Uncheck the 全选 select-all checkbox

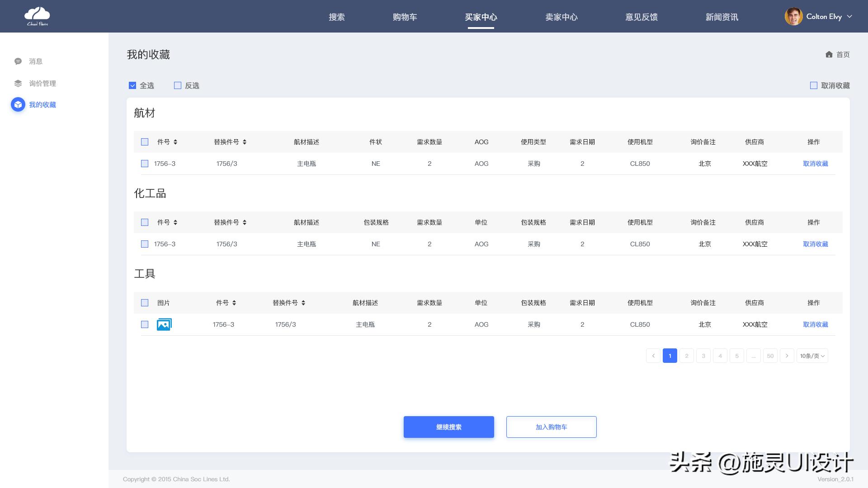132,85
